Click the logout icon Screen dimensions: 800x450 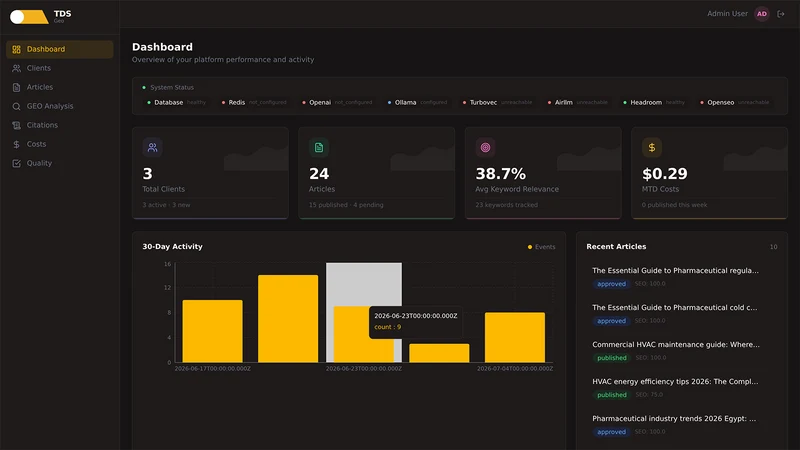[x=781, y=14]
